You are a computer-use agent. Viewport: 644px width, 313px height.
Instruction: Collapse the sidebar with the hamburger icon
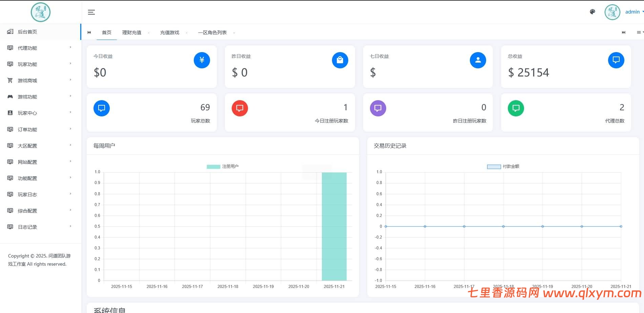click(x=91, y=12)
